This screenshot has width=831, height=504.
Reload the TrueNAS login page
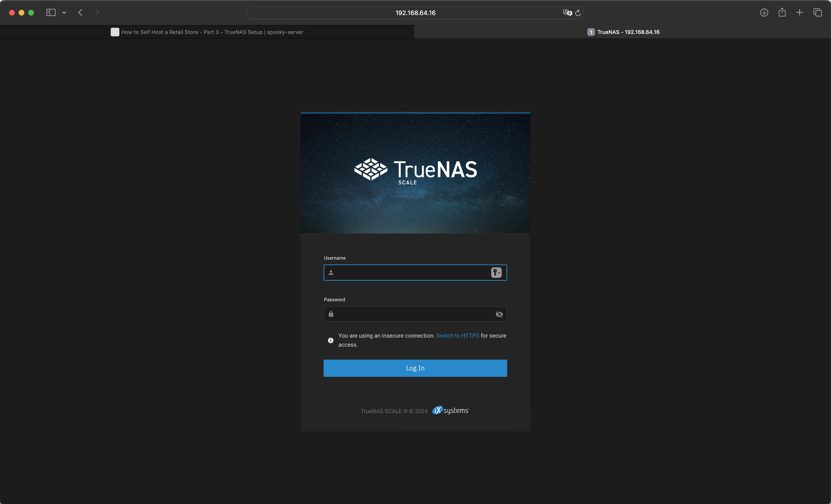click(578, 12)
